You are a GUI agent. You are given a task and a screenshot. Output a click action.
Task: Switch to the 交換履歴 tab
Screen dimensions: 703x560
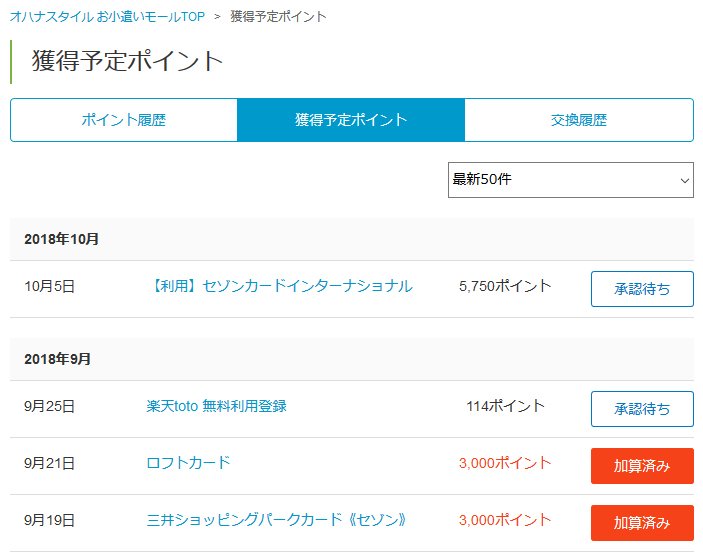tap(579, 120)
